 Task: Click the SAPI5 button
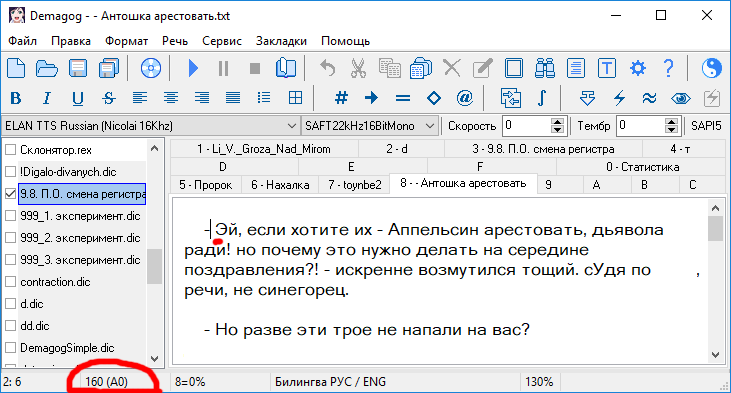706,126
